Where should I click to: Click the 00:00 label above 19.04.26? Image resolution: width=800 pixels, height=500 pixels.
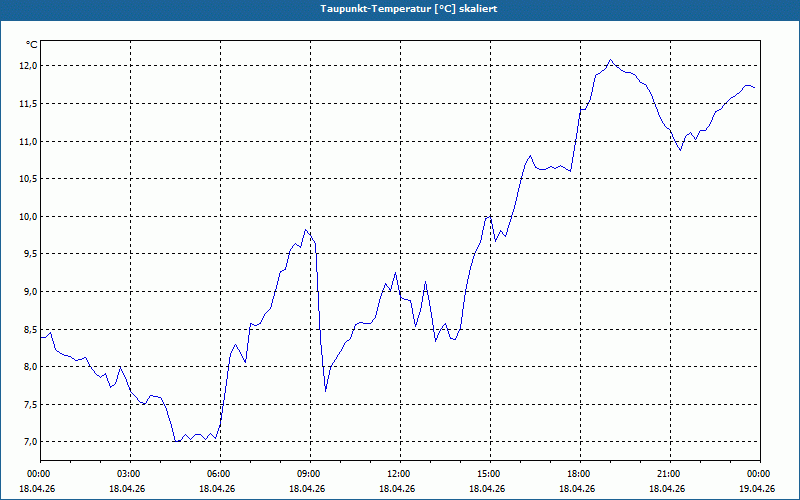pos(760,474)
